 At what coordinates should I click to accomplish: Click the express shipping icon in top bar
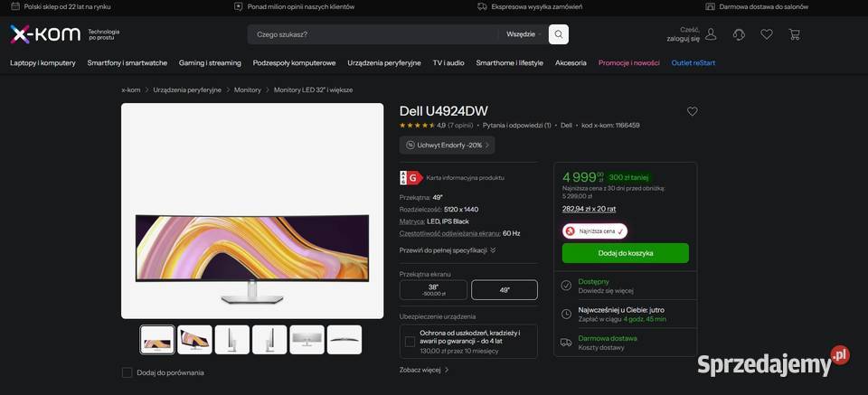[482, 6]
